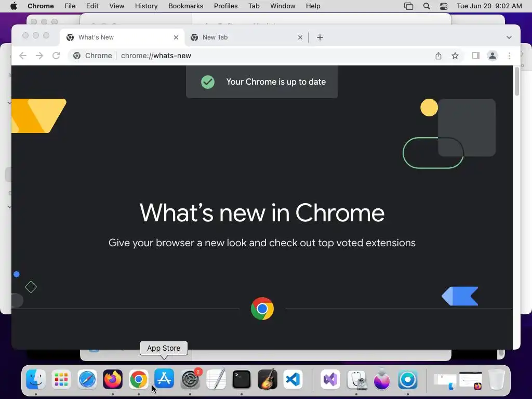Open minimized Finder window thumbnail in Dock
This screenshot has height=399, width=532.
[445, 381]
